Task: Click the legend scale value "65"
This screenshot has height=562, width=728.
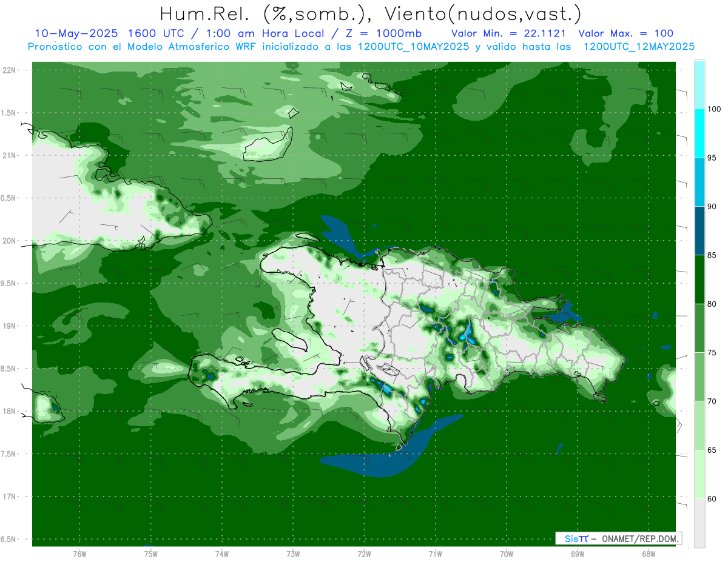Action: click(712, 450)
